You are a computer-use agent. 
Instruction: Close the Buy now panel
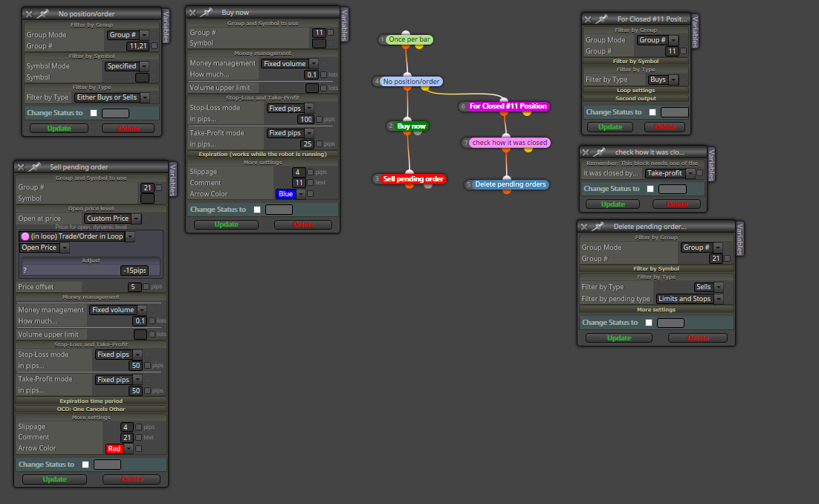pyautogui.click(x=192, y=13)
